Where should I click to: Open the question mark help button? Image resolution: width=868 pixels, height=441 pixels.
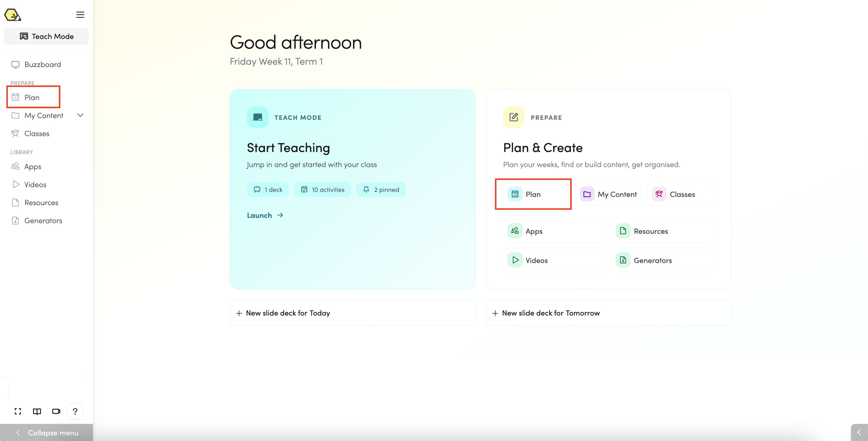[75, 411]
